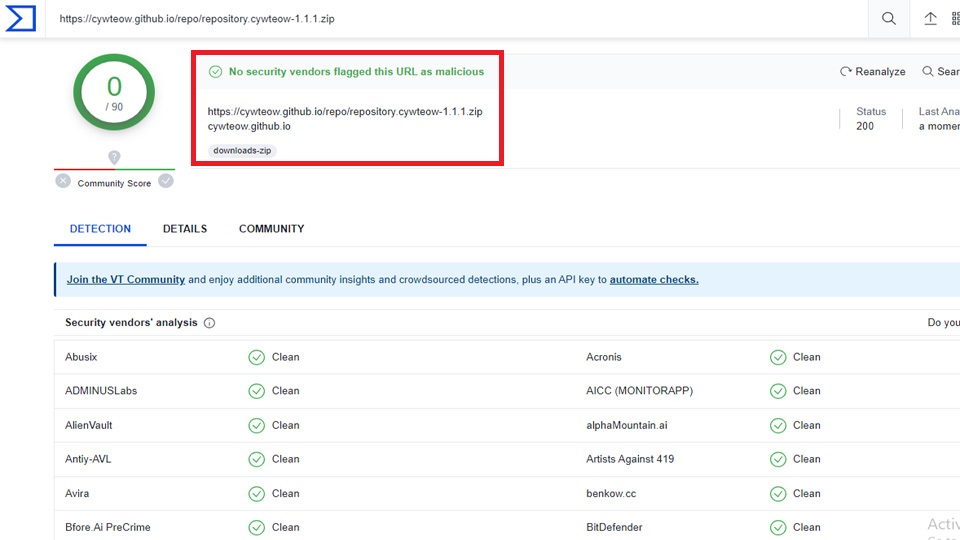Image resolution: width=960 pixels, height=540 pixels.
Task: Click the BitDefender vendor name
Action: click(x=614, y=527)
